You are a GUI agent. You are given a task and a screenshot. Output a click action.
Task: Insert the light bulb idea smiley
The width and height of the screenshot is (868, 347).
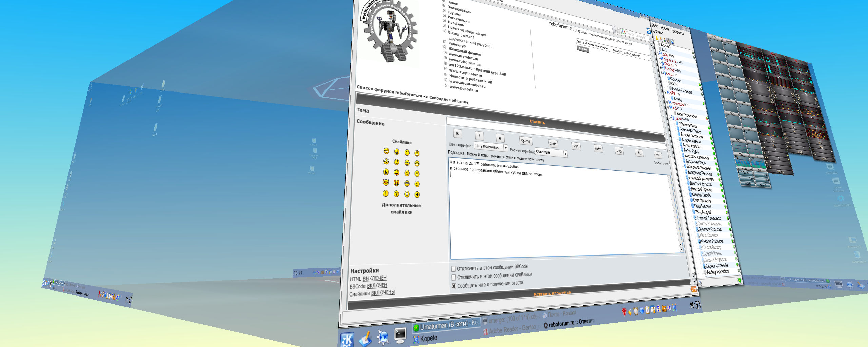click(407, 194)
